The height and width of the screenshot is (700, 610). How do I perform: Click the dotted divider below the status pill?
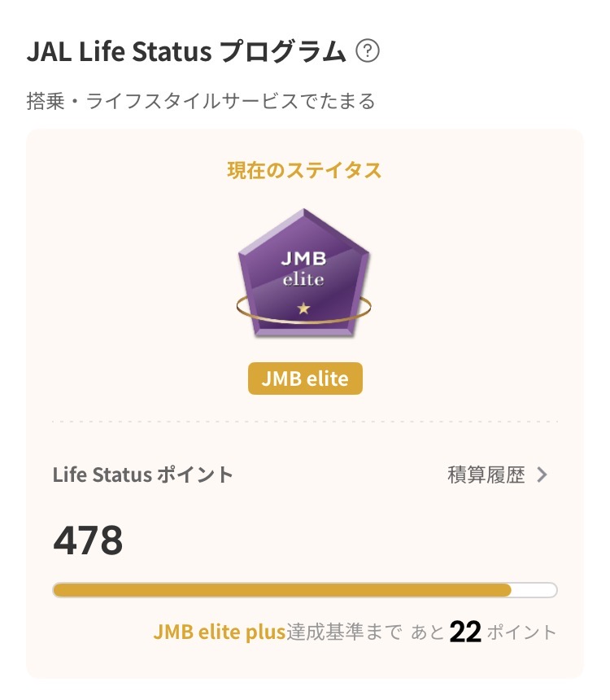tap(304, 422)
